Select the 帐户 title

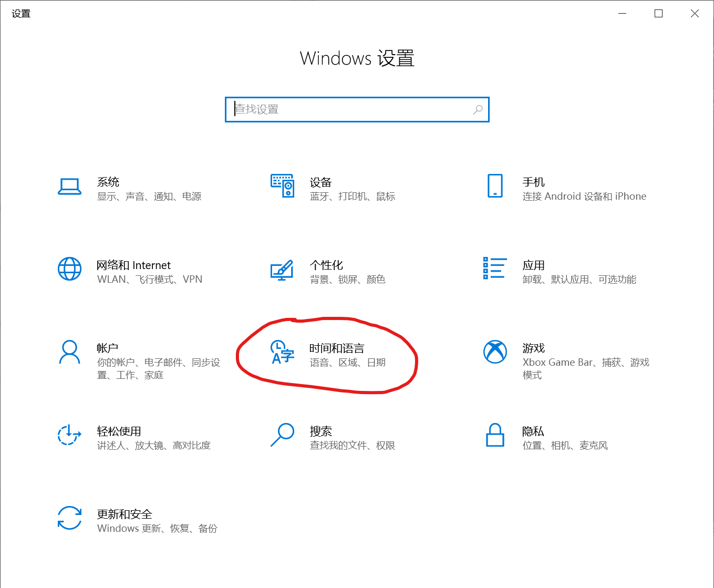[108, 348]
